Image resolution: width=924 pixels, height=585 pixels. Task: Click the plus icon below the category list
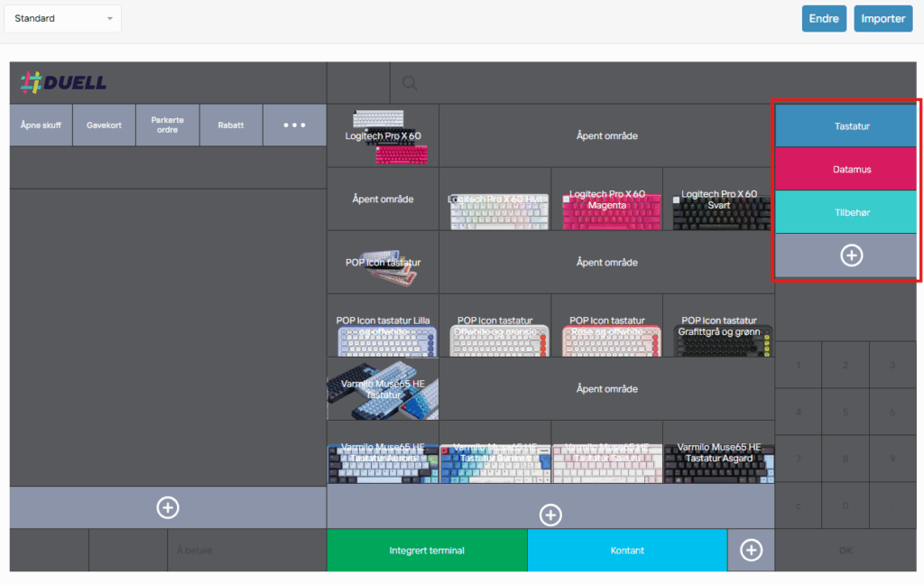tap(851, 255)
